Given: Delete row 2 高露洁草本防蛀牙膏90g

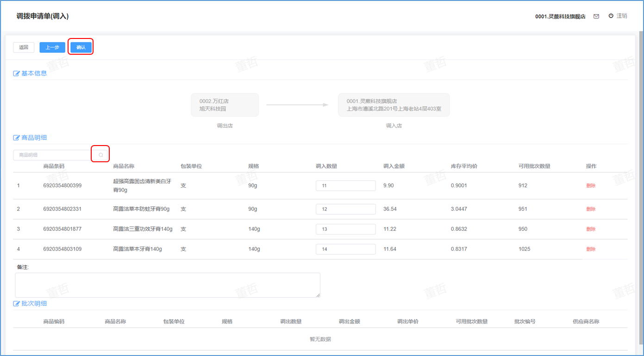Looking at the screenshot, I should (x=590, y=209).
